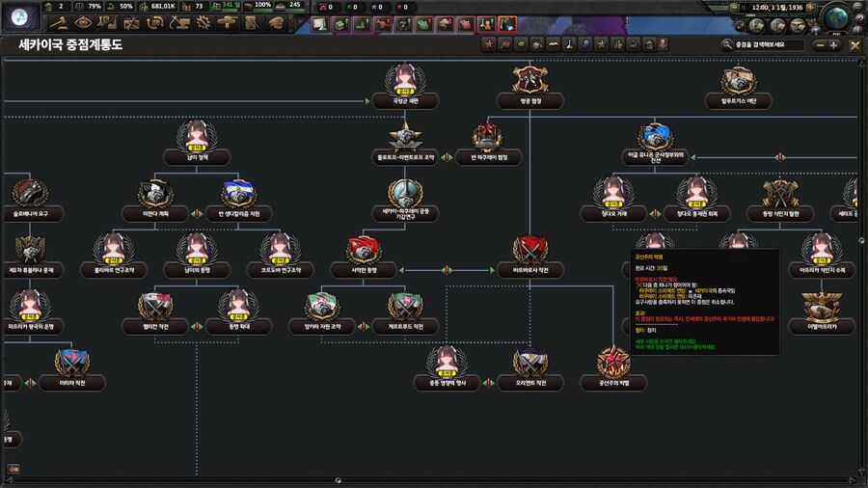The height and width of the screenshot is (488, 868).
Task: Click the 코르도바 연구조약 focus label
Action: [x=281, y=271]
